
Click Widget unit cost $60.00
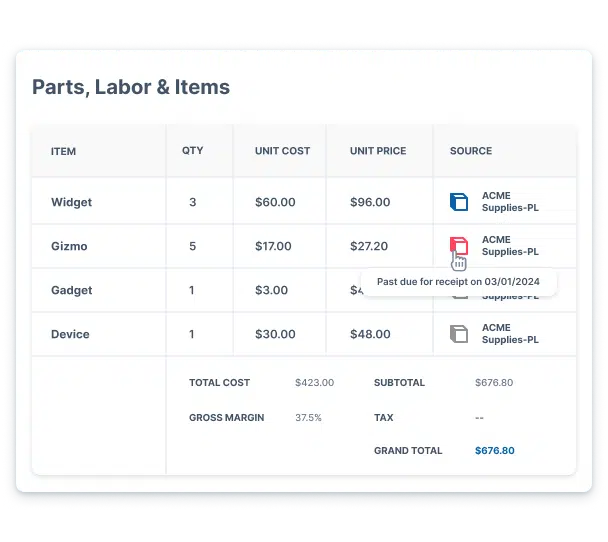pos(275,202)
